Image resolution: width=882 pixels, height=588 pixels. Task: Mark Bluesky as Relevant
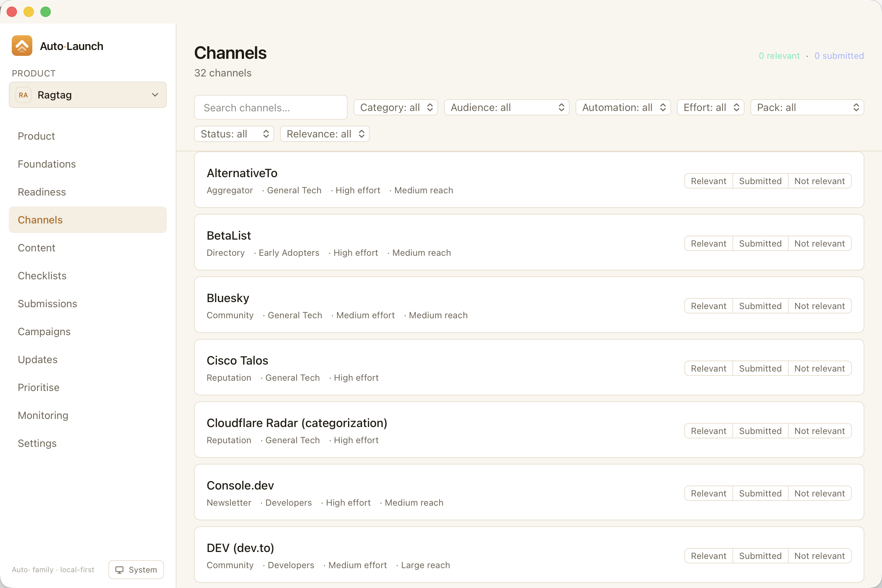[x=709, y=306]
